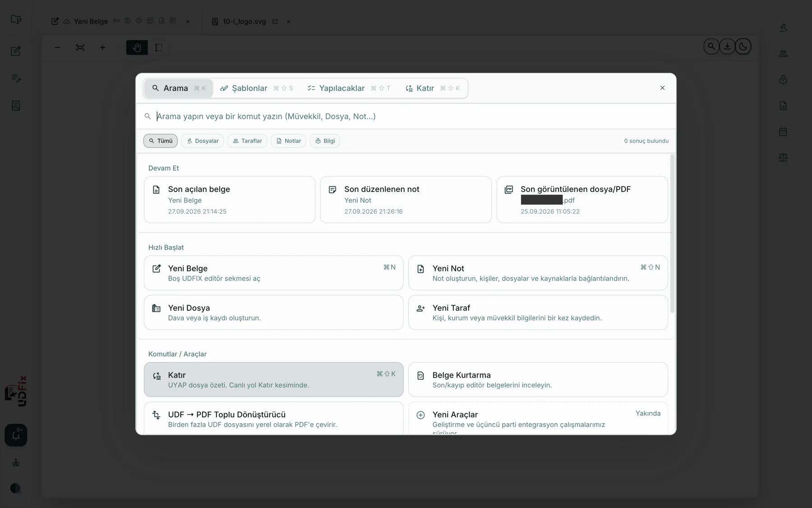Click the gavel icon in right sidebar
Image resolution: width=812 pixels, height=508 pixels.
tap(783, 28)
